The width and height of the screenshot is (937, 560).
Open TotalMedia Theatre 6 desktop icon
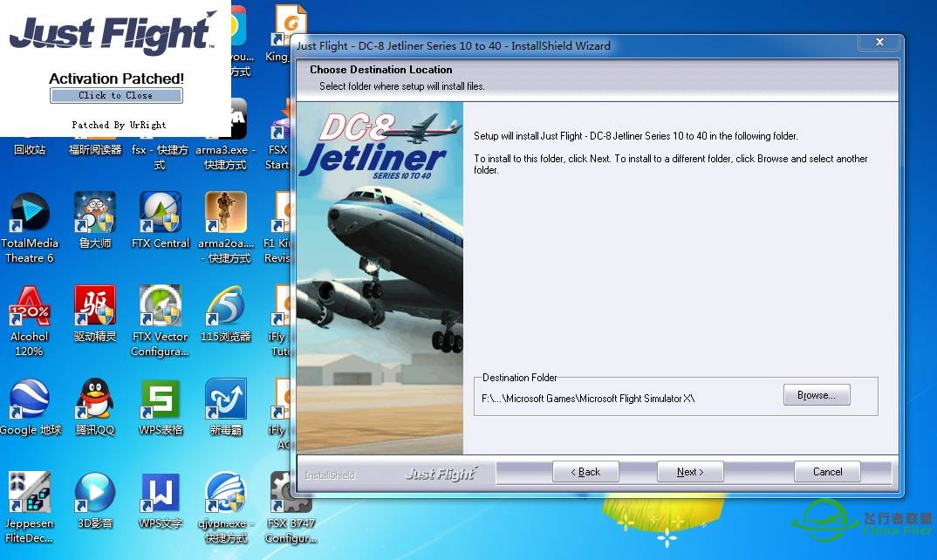coord(30,228)
